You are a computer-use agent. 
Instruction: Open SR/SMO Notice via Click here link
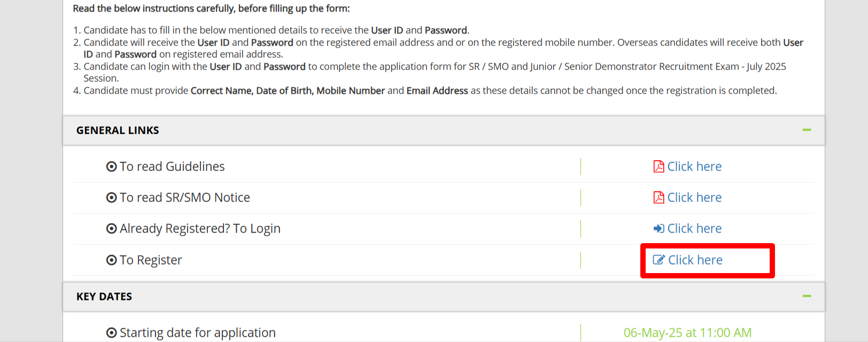click(x=694, y=198)
